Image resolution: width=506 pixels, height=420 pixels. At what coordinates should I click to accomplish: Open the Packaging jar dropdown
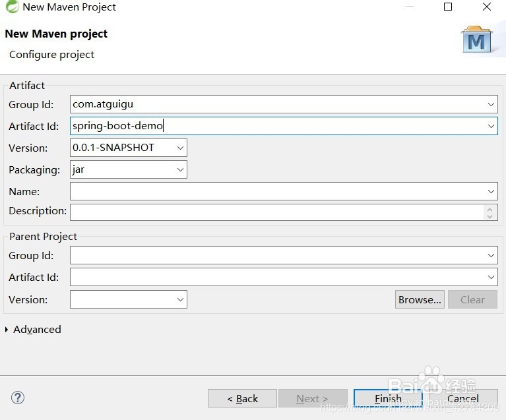pyautogui.click(x=181, y=169)
